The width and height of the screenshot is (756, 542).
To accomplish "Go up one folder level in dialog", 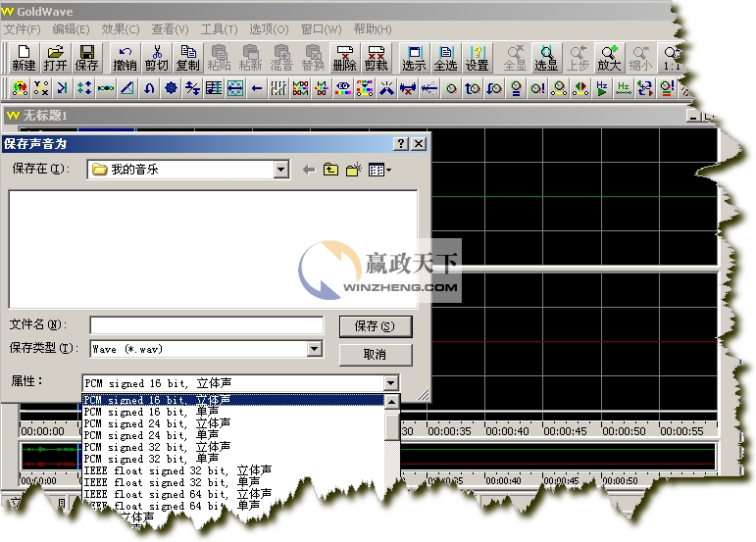I will (331, 170).
